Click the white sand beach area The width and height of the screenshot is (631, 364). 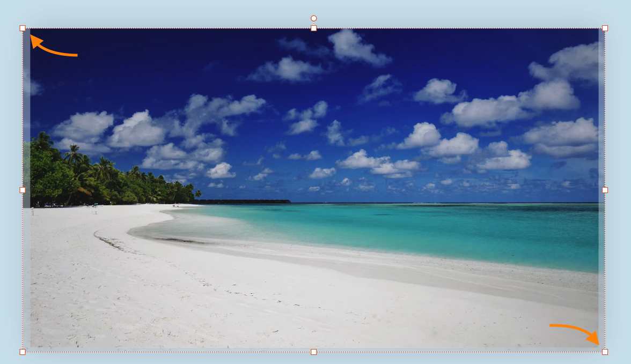point(215,300)
